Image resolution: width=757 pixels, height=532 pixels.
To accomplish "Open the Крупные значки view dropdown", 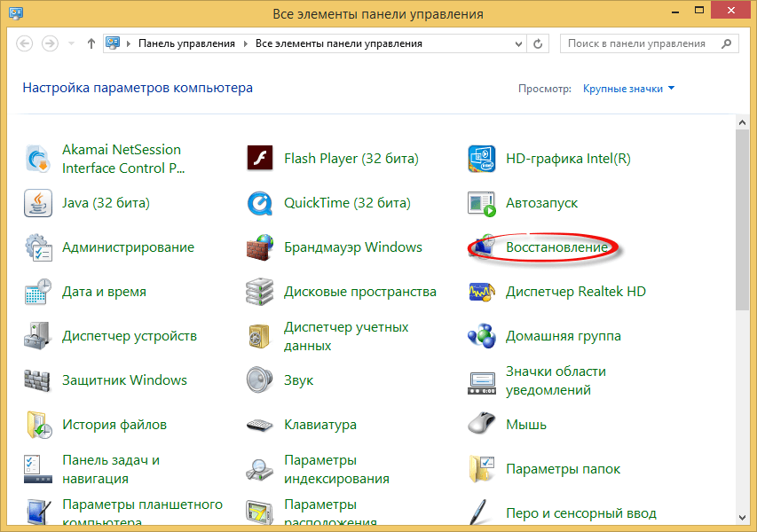I will [x=628, y=89].
